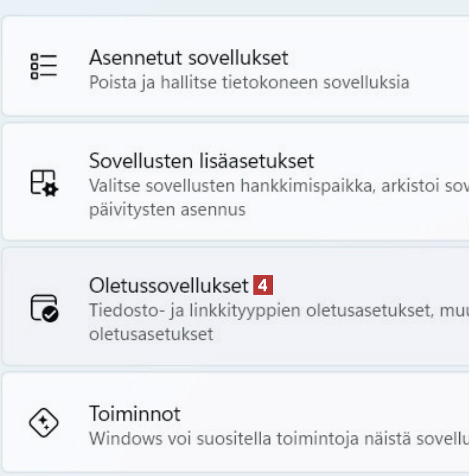The width and height of the screenshot is (469, 476).
Task: Click the word 'lisäasetukset' in the Sovellusten title
Action: 256,161
